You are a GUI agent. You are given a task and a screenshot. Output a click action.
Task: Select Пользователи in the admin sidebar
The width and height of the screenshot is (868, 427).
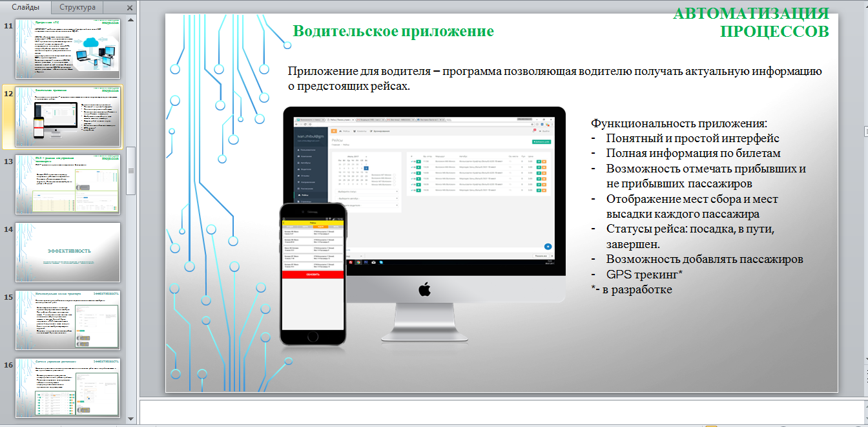(x=306, y=150)
